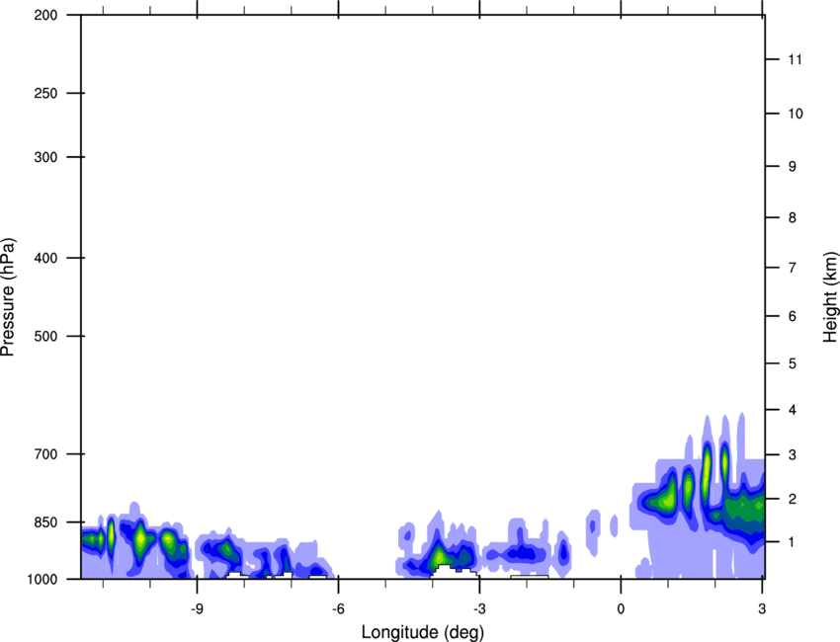
Task: Click the 0 longitude tick label
Action: (621, 609)
